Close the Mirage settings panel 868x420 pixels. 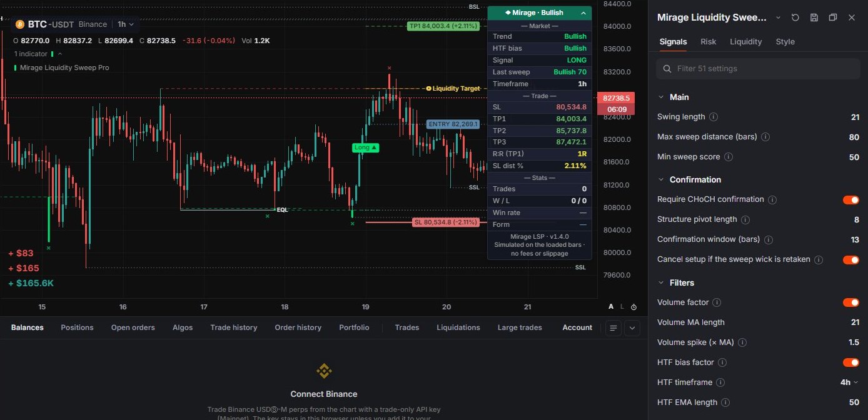click(851, 17)
